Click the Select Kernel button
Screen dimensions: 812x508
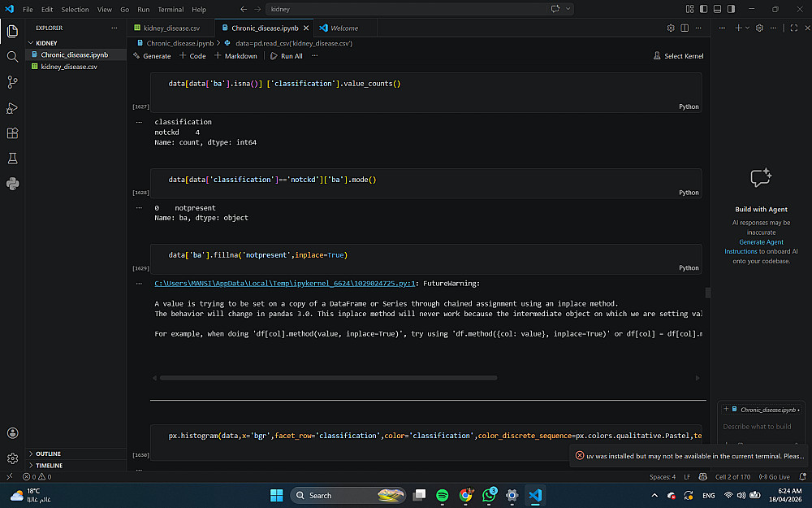pos(679,56)
